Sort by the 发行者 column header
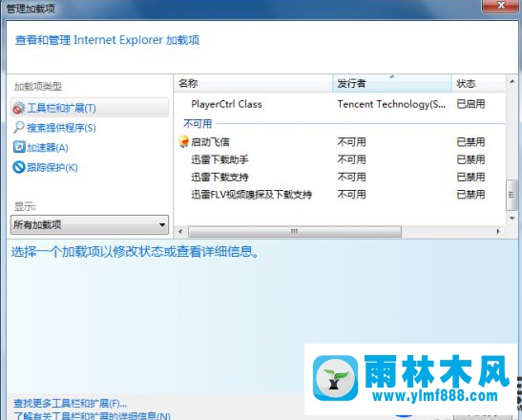Viewport: 522px width, 420px height. (x=392, y=83)
